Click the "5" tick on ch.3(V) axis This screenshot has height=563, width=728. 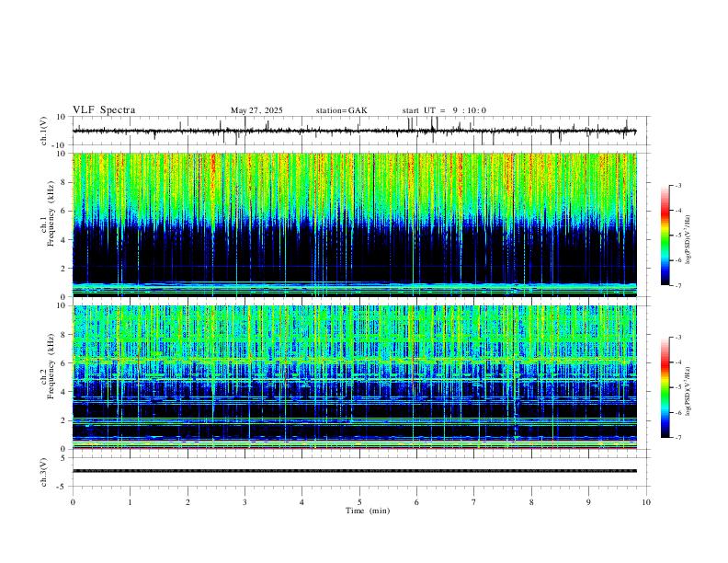click(64, 457)
